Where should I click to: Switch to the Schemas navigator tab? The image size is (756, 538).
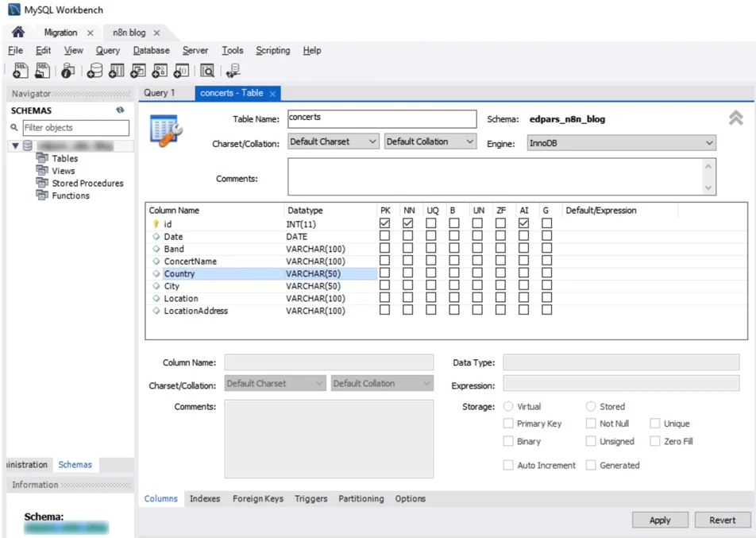tap(75, 465)
